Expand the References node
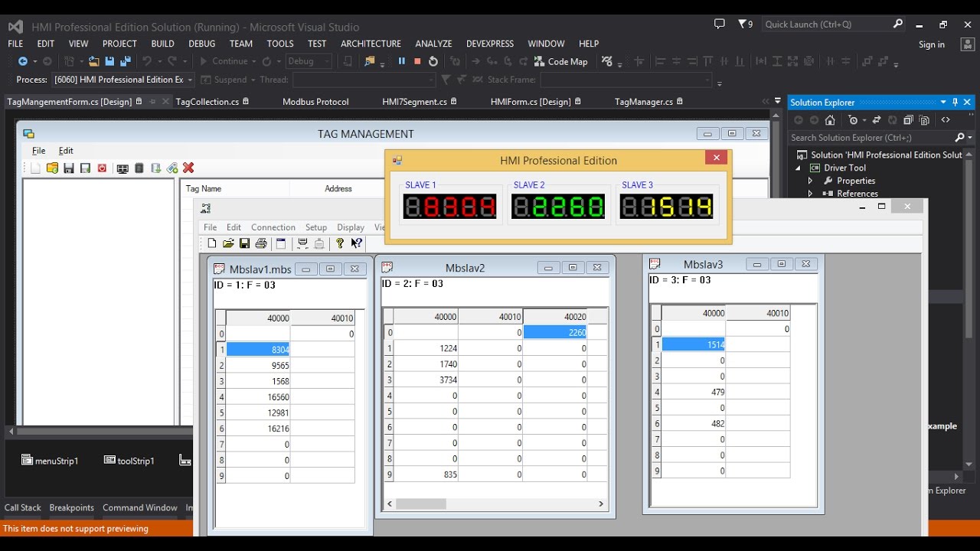Image resolution: width=980 pixels, height=551 pixels. point(811,194)
